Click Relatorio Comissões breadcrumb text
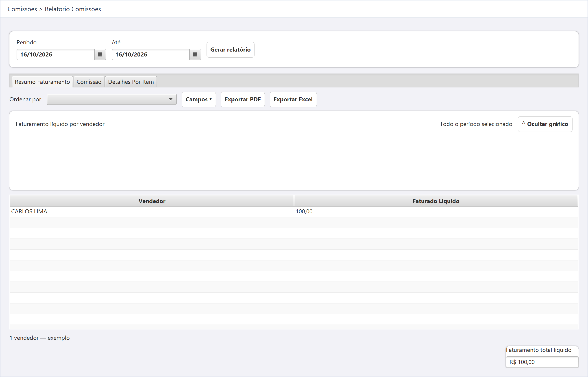 click(73, 9)
